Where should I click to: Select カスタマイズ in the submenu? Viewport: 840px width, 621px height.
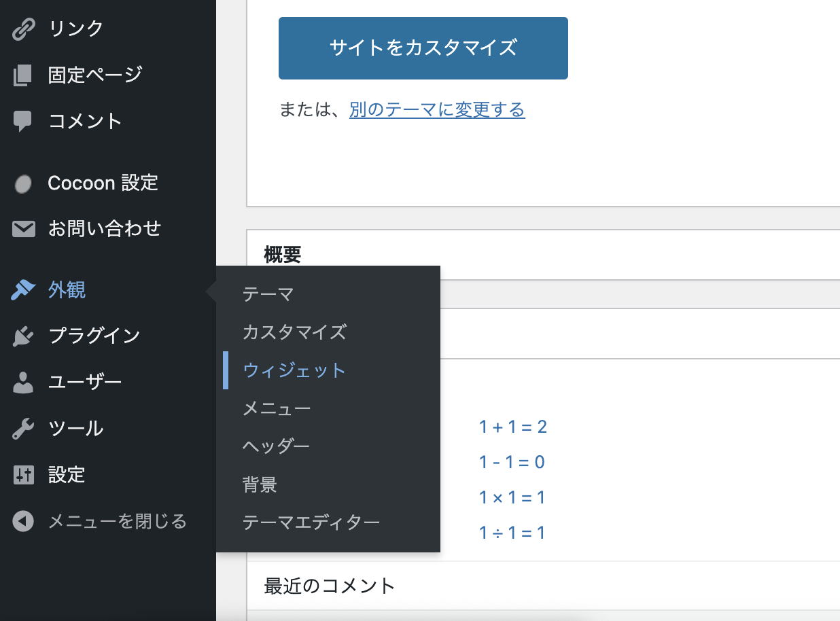[x=294, y=332]
